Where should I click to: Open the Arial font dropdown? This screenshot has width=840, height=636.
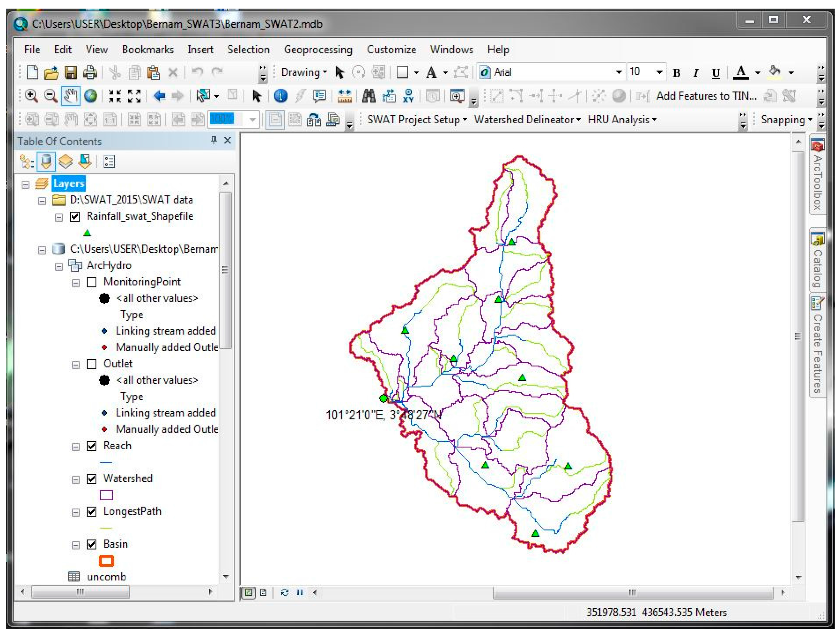click(x=619, y=72)
